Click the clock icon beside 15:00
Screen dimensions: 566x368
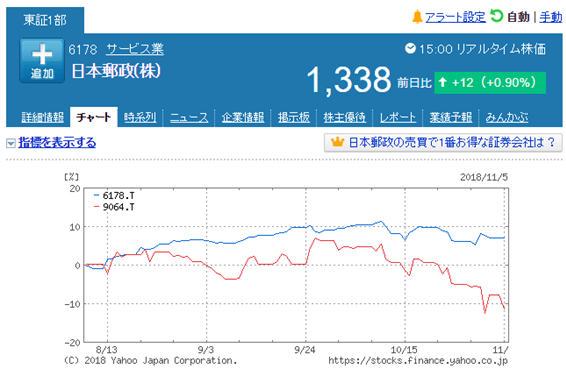coord(410,48)
